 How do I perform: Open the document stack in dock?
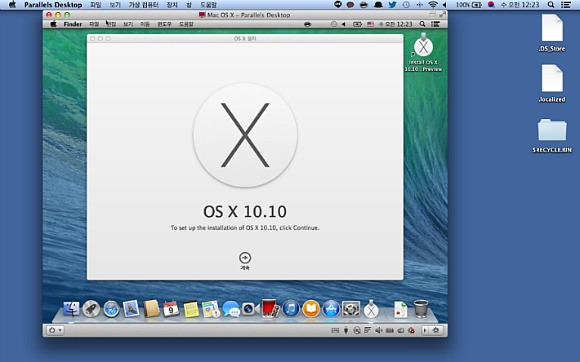(x=401, y=309)
